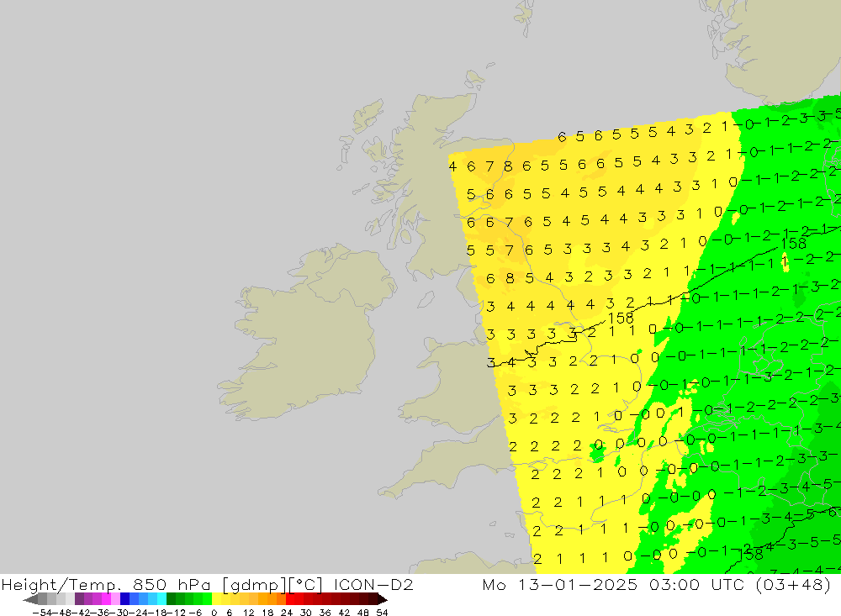This screenshot has width=841, height=616.
Task: Click the '158' contour label near the bottom
Action: [x=751, y=555]
